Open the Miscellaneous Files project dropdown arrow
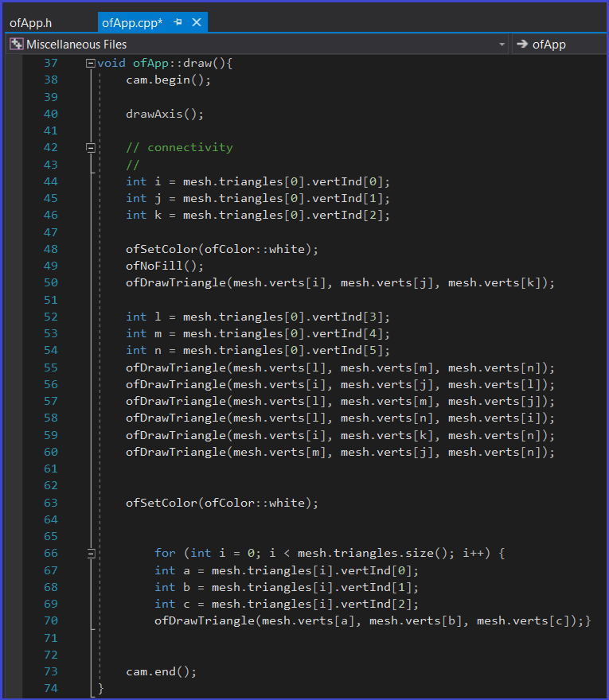Screen dimensions: 609x700 502,45
